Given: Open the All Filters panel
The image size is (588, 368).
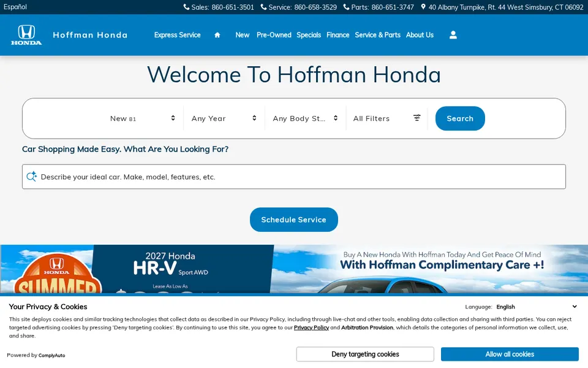Looking at the screenshot, I should (x=386, y=118).
